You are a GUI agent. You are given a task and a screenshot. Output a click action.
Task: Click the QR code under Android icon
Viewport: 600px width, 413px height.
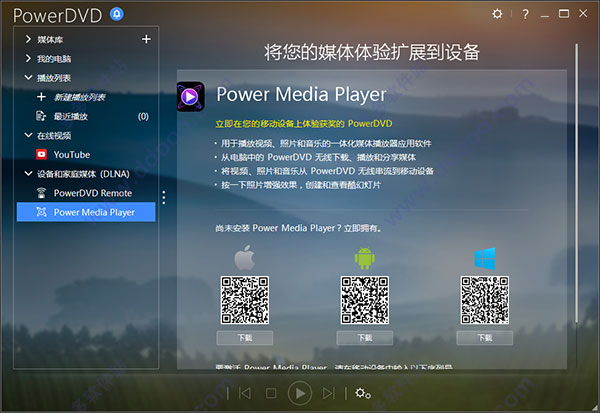365,300
